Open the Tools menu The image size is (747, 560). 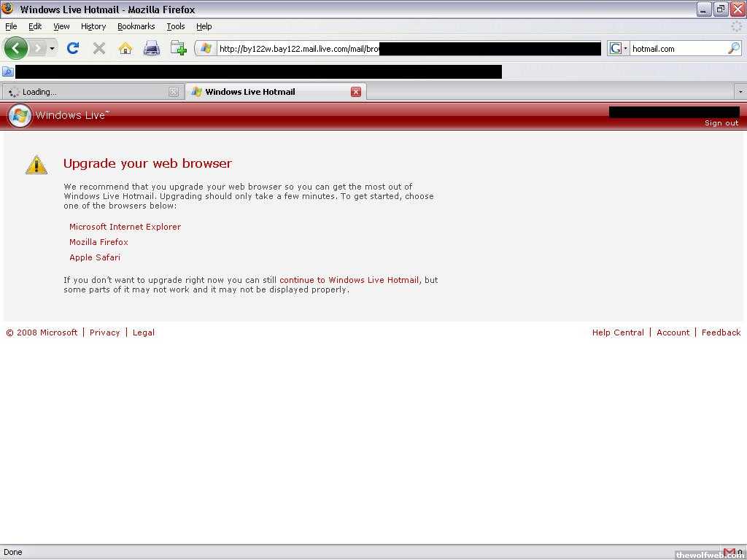point(175,26)
